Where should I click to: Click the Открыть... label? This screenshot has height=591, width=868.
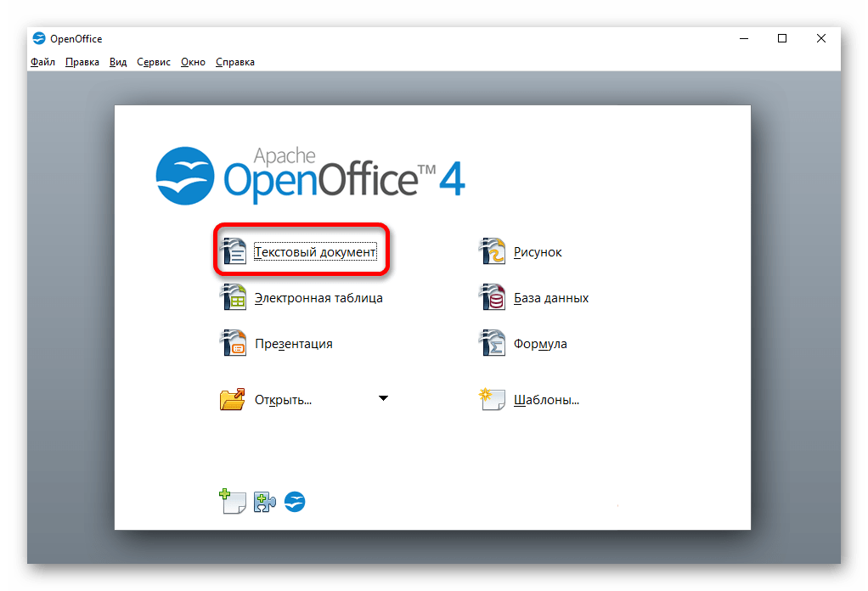click(x=283, y=400)
